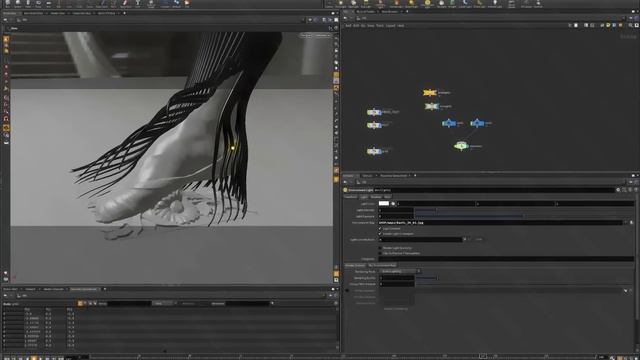This screenshot has width=640, height=360.
Task: Click the Light Exposure slider
Action: point(524,216)
